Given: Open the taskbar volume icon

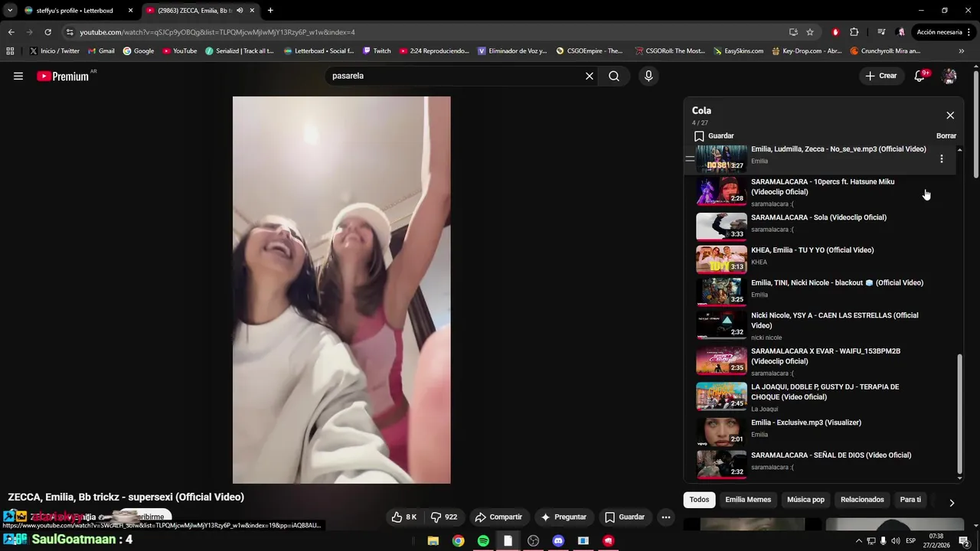Looking at the screenshot, I should pos(895,541).
